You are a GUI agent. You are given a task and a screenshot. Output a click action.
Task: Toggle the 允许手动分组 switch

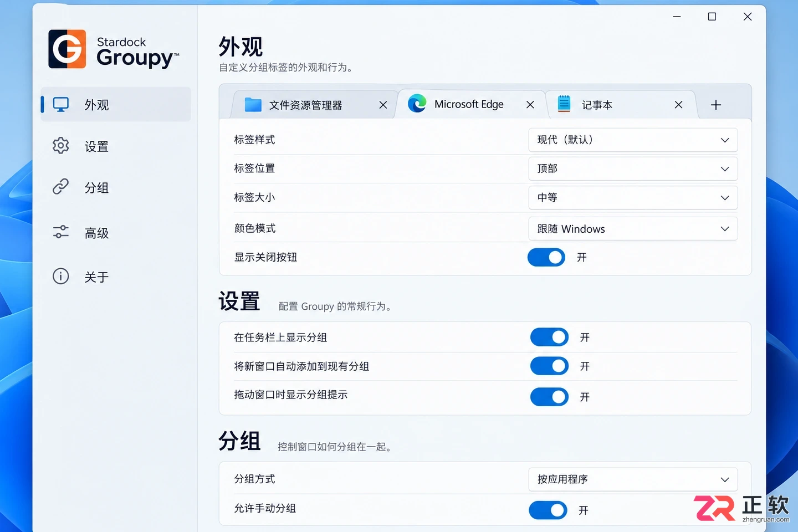pyautogui.click(x=548, y=510)
